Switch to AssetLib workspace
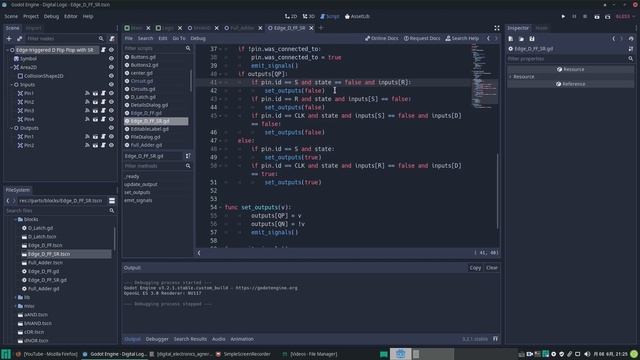Image resolution: width=640 pixels, height=360 pixels. [x=357, y=17]
